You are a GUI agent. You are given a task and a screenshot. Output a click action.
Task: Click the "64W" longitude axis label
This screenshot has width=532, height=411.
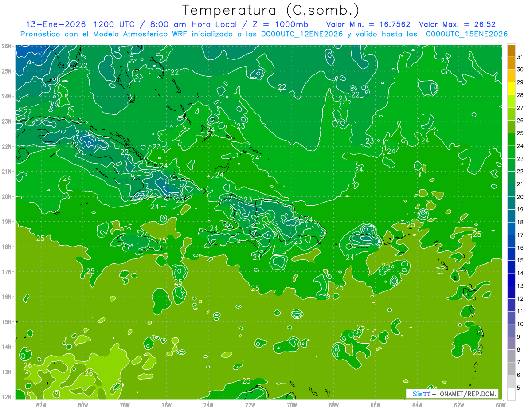417,404
